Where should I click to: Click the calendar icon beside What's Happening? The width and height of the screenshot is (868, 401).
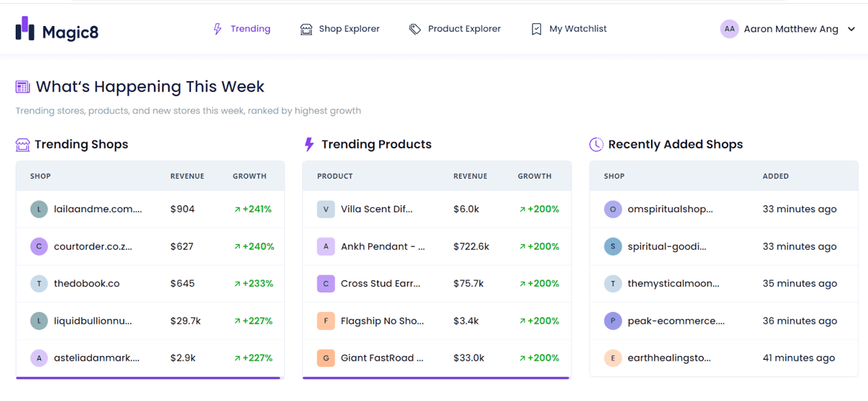point(22,87)
